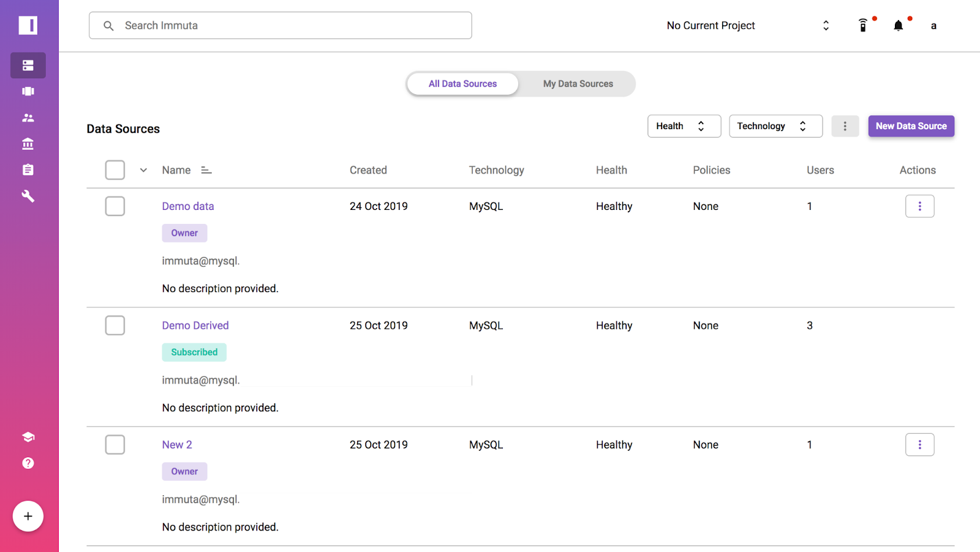This screenshot has height=552, width=980.
Task: Open the notifications bell
Action: (x=898, y=25)
